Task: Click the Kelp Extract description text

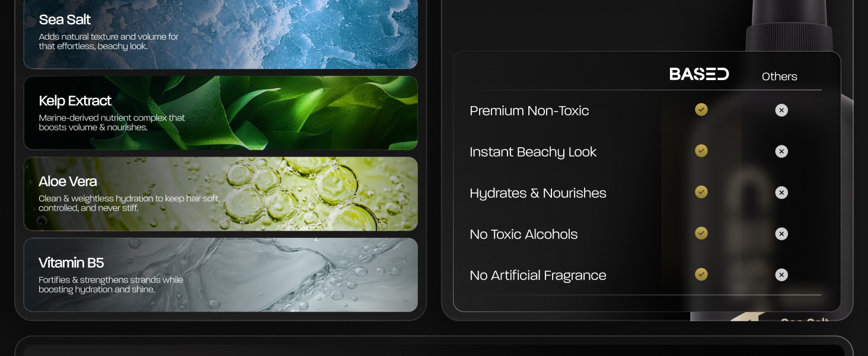Action: [x=112, y=122]
